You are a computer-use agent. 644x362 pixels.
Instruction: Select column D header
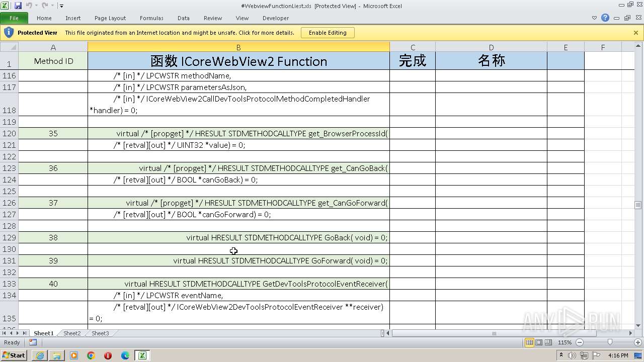tap(491, 47)
